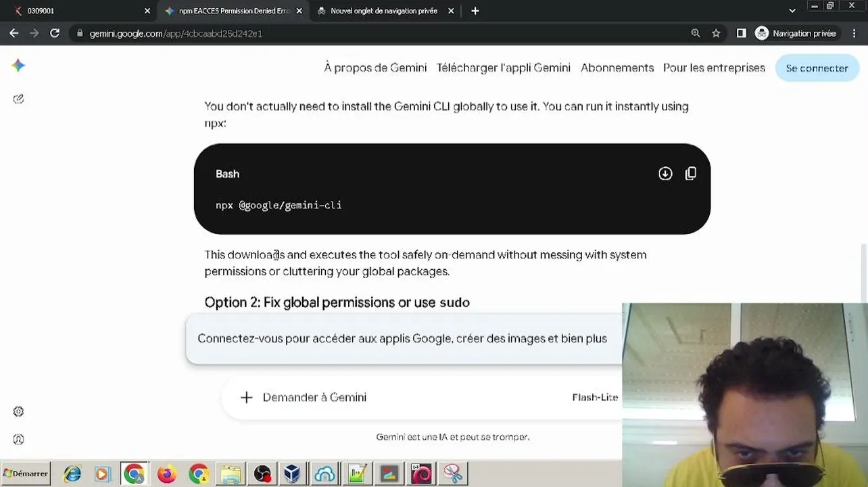Start a new chat with the compose icon
Image resolution: width=868 pixels, height=487 pixels.
pyautogui.click(x=18, y=99)
